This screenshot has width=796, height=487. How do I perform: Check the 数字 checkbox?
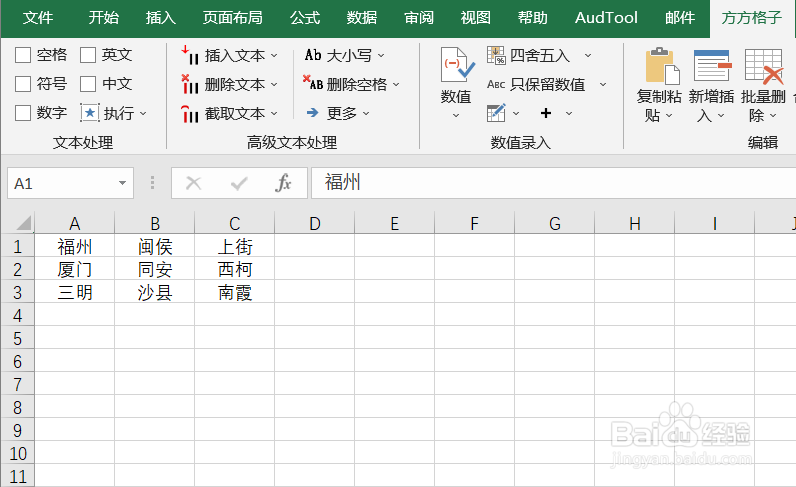(x=23, y=113)
